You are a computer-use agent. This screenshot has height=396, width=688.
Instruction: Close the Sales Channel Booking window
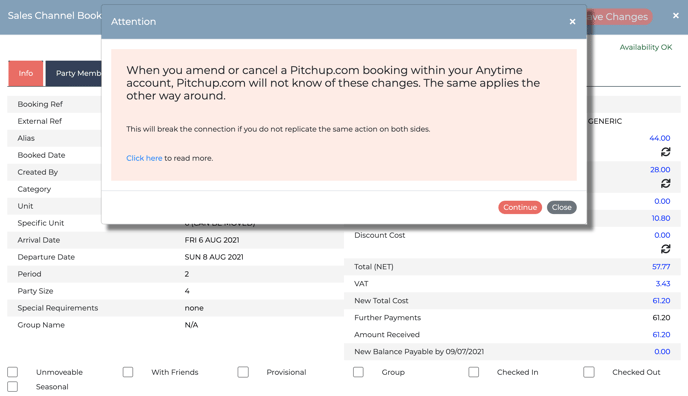click(676, 16)
